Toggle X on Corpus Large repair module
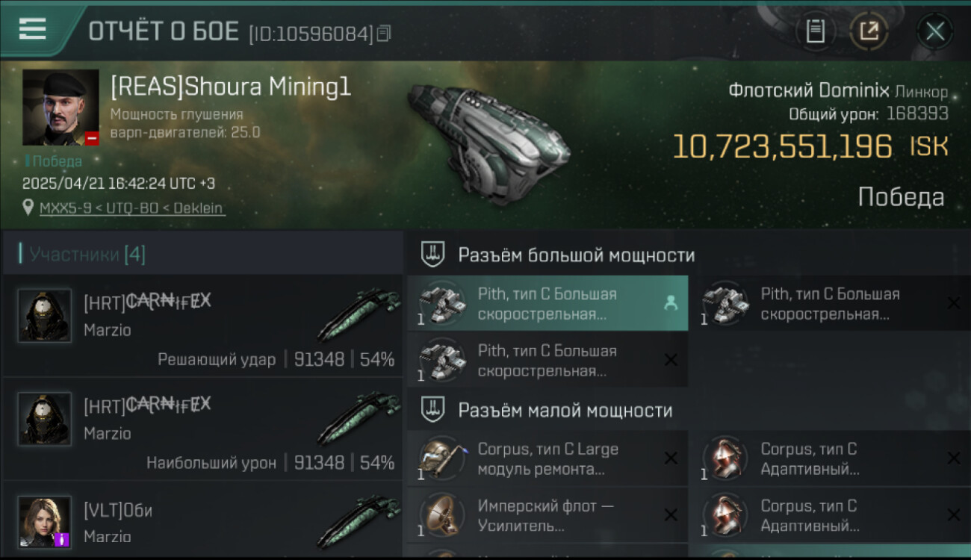This screenshot has height=560, width=971. click(671, 458)
